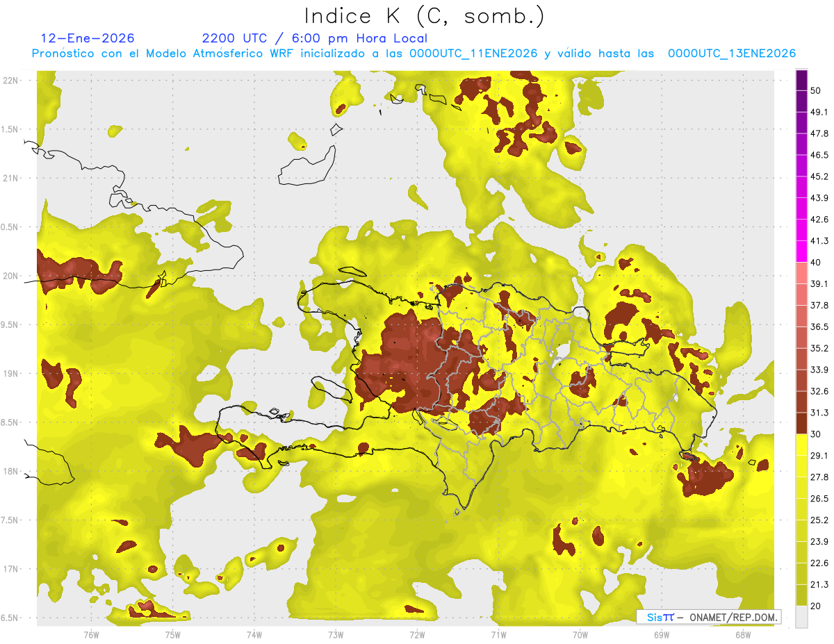The height and width of the screenshot is (644, 834).
Task: Click the longitude axis label "74W"
Action: (x=254, y=634)
